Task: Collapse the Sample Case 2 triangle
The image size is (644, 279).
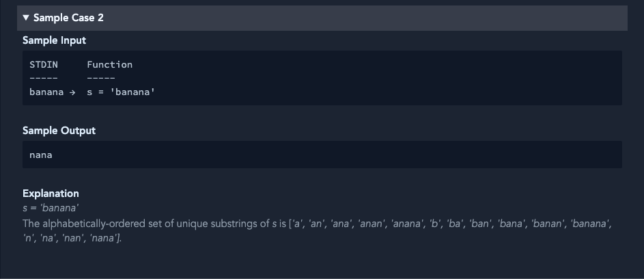Action: 26,18
